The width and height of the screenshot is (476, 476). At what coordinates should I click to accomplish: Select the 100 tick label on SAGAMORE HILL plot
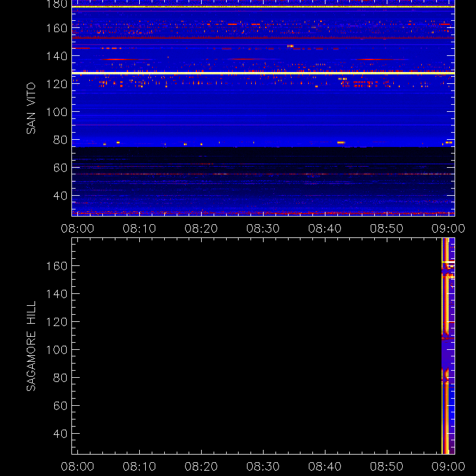click(57, 350)
